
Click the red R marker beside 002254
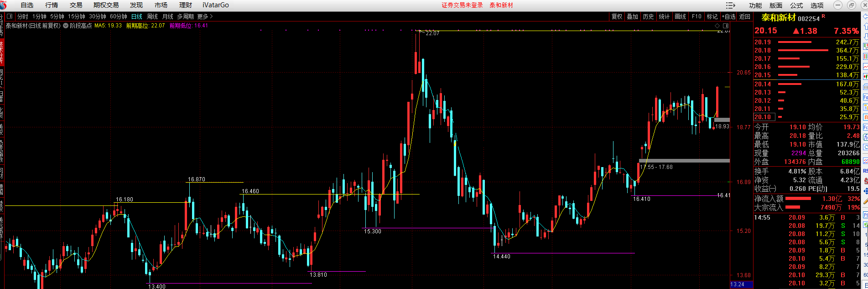(823, 16)
